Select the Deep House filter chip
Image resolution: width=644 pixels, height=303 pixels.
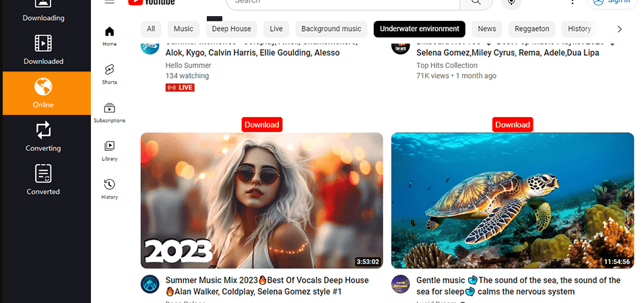(231, 29)
